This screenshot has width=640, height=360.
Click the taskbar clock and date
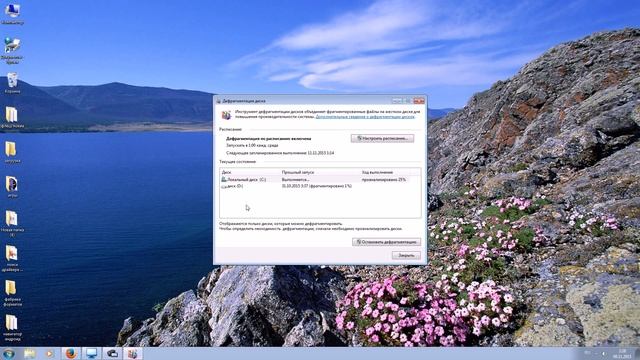(622, 353)
